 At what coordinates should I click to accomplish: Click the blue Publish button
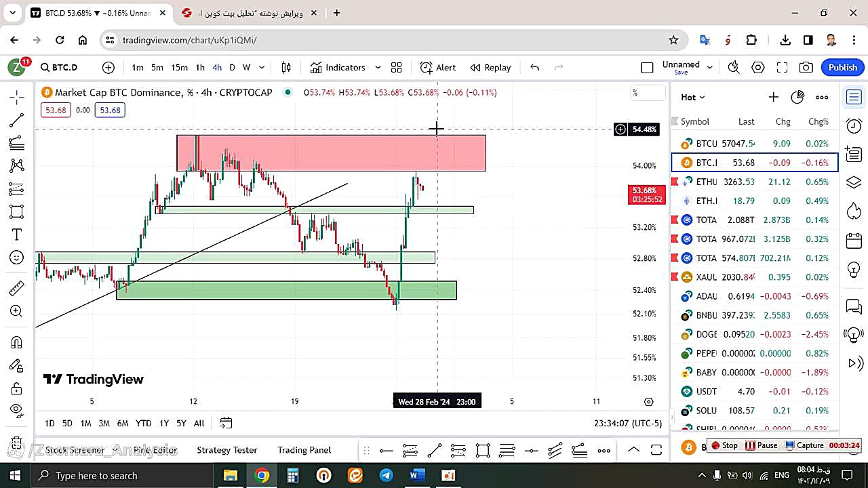pos(842,67)
